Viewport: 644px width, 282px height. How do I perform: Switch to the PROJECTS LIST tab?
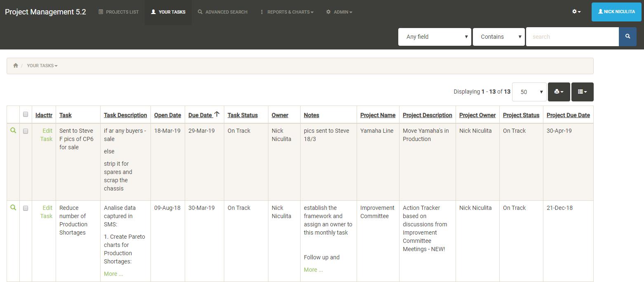pyautogui.click(x=119, y=12)
